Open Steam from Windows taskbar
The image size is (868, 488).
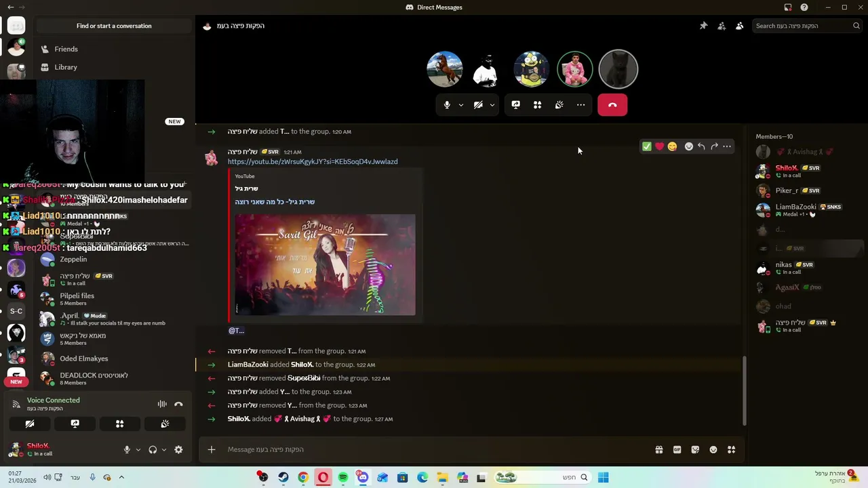point(283,477)
